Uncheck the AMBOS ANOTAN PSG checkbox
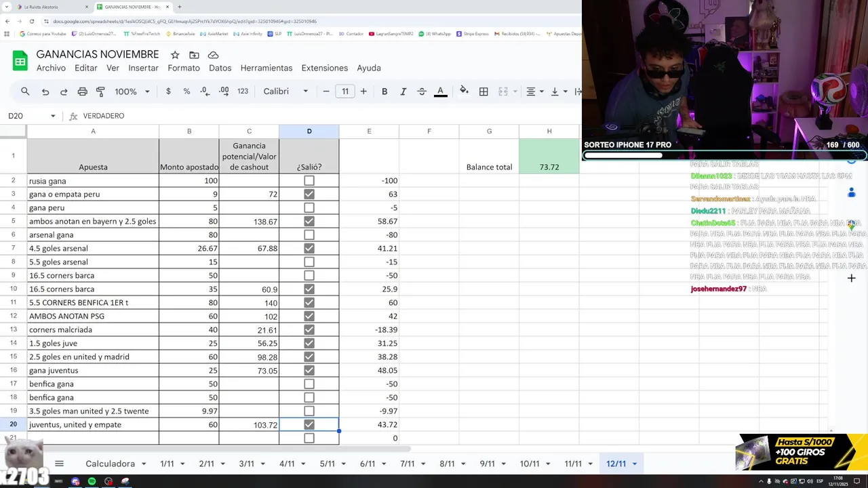Image resolution: width=868 pixels, height=488 pixels. (309, 317)
